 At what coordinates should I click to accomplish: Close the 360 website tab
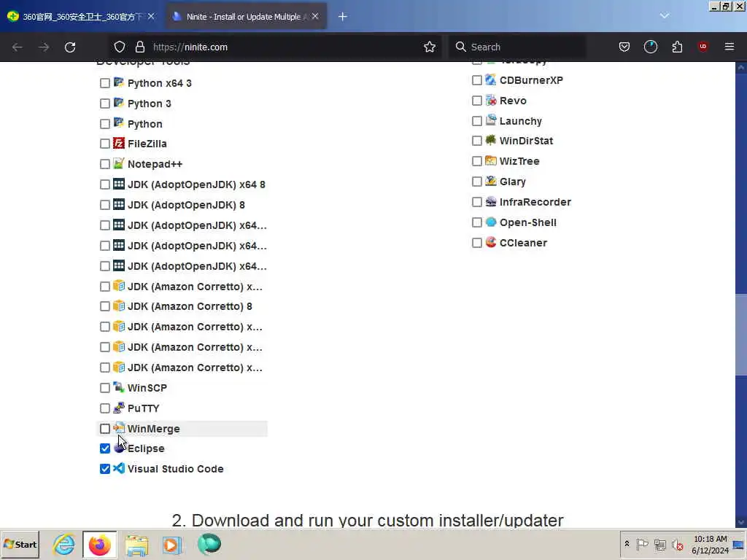[x=151, y=16]
